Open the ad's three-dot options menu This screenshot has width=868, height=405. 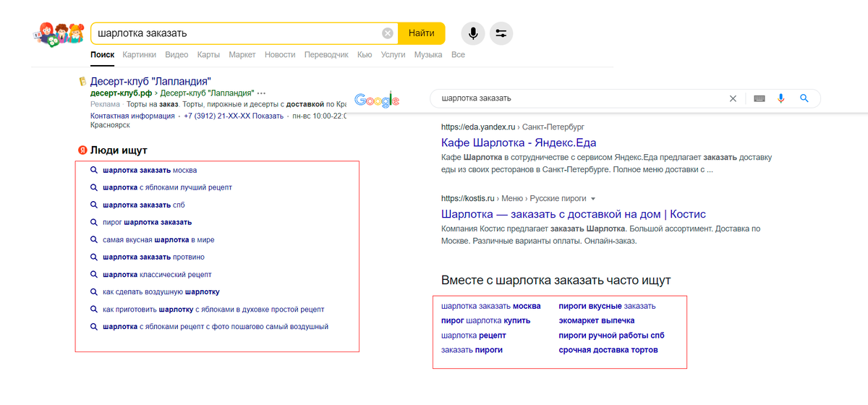click(261, 93)
